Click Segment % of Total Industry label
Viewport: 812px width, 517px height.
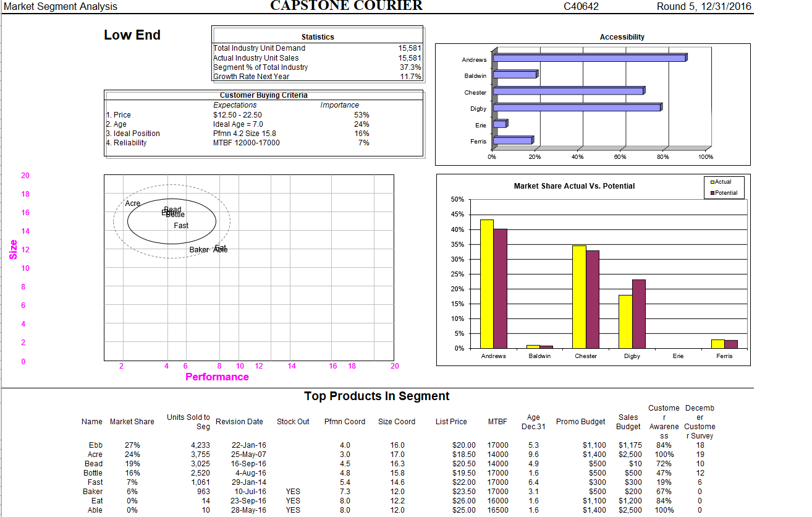(261, 67)
